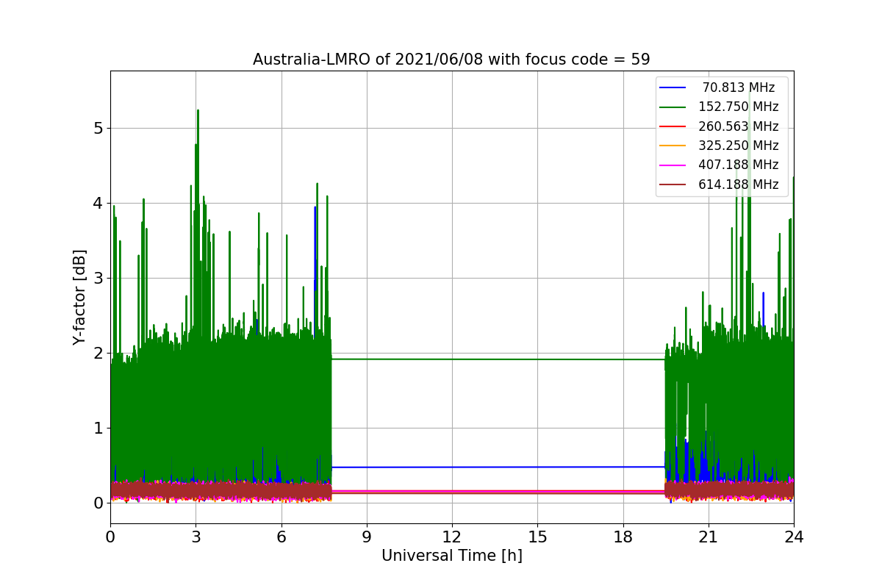882x588 pixels.
Task: Click the red line swatch in legend
Action: [673, 126]
